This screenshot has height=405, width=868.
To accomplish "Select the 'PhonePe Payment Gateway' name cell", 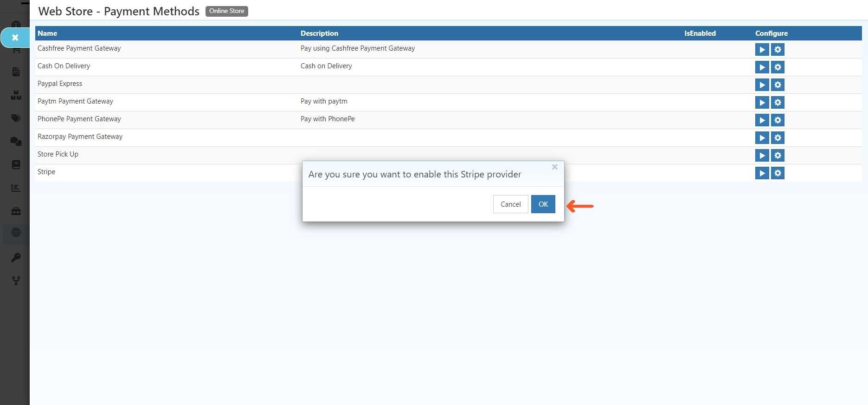I will tap(79, 119).
